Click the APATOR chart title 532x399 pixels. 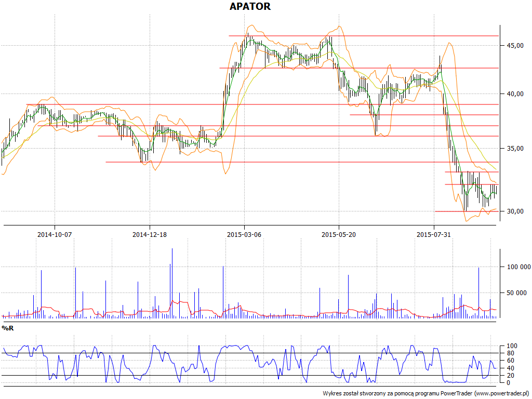tap(250, 6)
